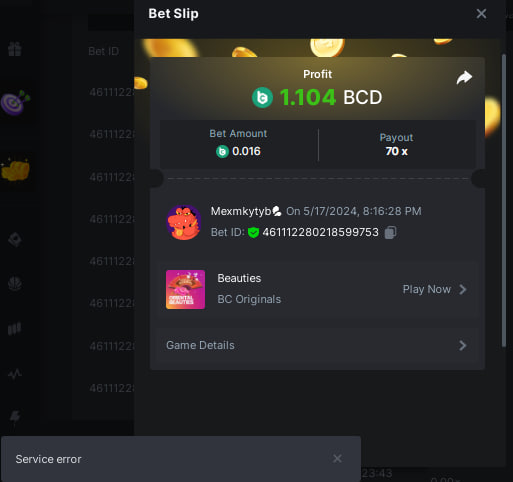The height and width of the screenshot is (482, 513).
Task: Open the Beauties game thumbnail
Action: click(185, 289)
